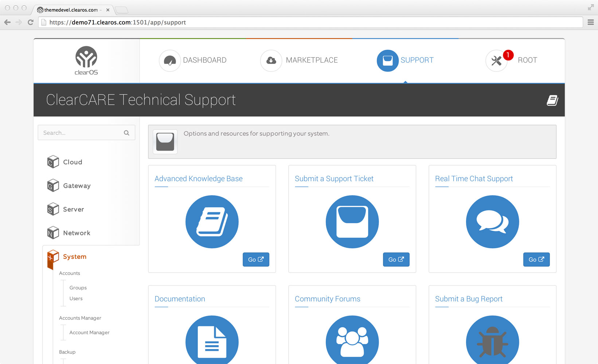This screenshot has height=364, width=598.
Task: Click the Gateway cube icon in sidebar
Action: click(x=53, y=186)
